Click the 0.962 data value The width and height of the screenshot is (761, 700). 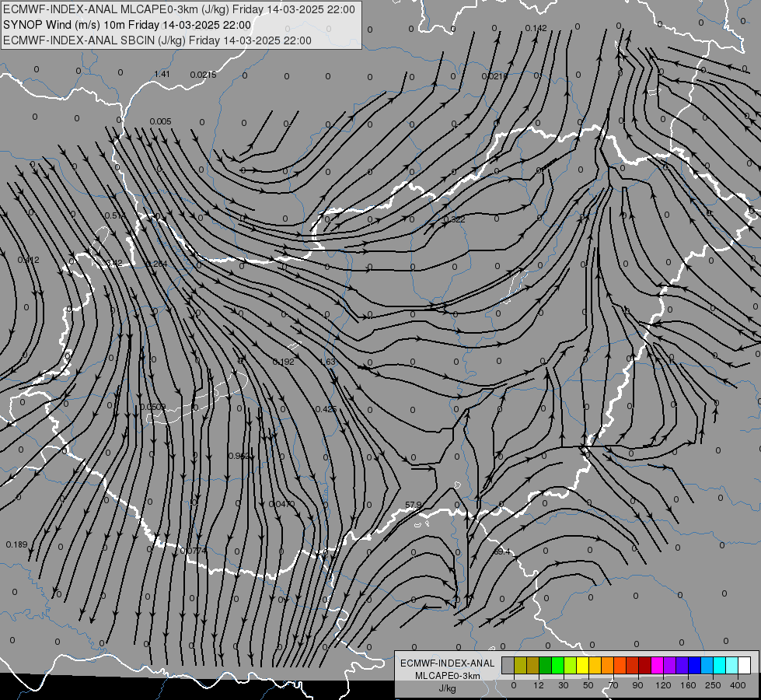239,456
